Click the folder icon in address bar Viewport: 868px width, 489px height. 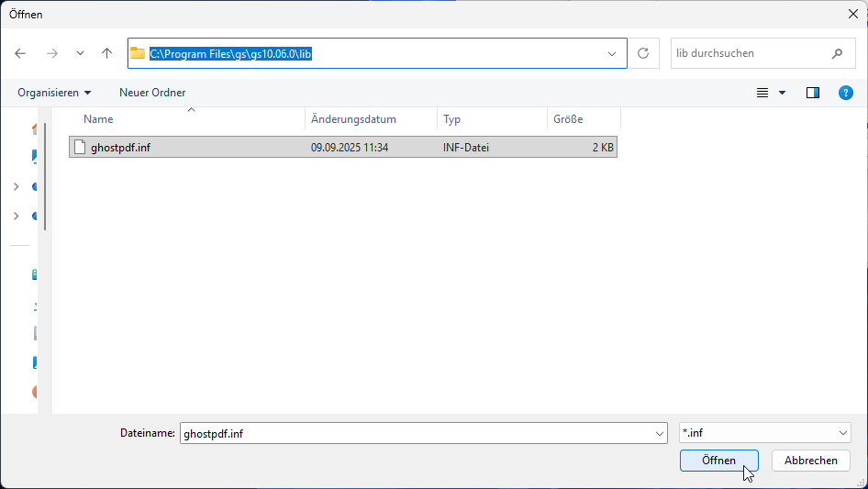(x=138, y=53)
